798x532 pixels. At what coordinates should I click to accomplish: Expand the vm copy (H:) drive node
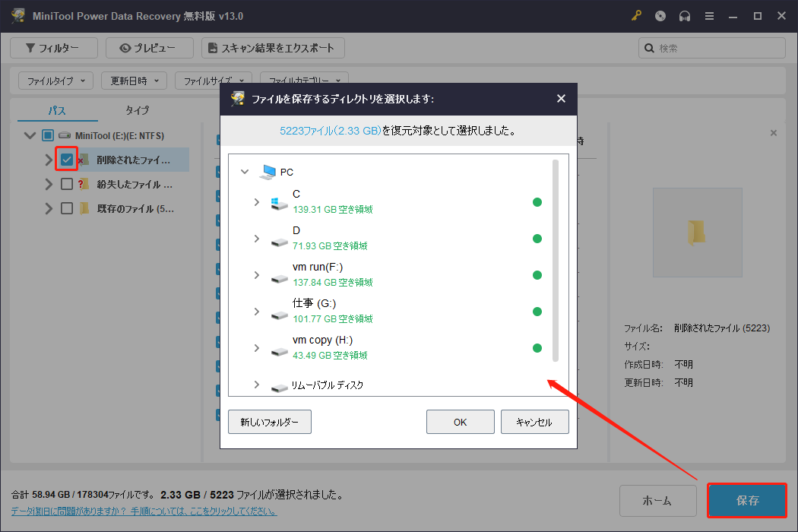click(x=257, y=348)
